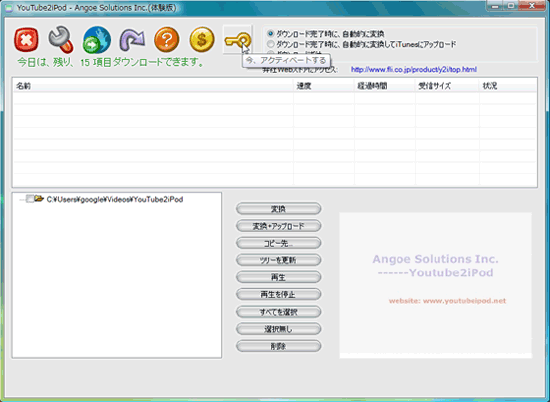
Task: Click the すべてを選択 button
Action: tap(279, 312)
